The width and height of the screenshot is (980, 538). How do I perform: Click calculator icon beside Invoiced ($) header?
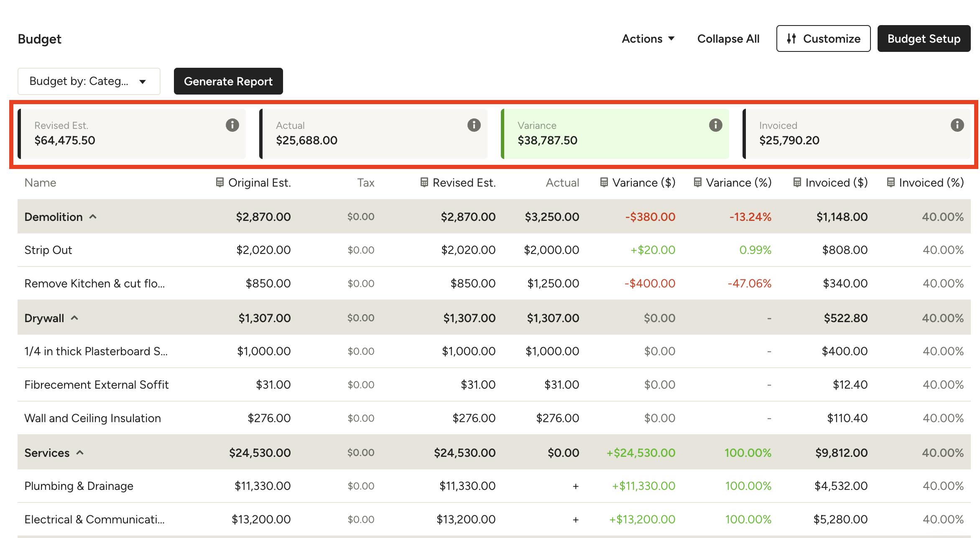coord(797,182)
